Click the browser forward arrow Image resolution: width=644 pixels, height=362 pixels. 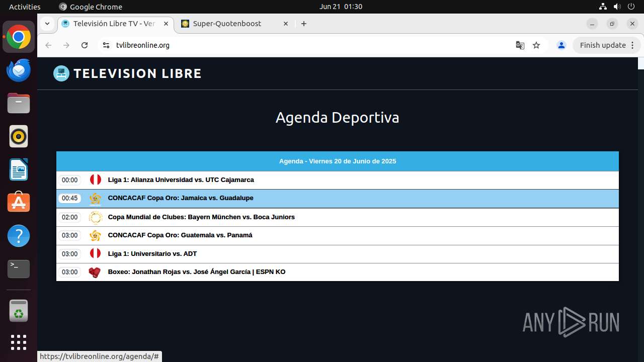pyautogui.click(x=66, y=45)
